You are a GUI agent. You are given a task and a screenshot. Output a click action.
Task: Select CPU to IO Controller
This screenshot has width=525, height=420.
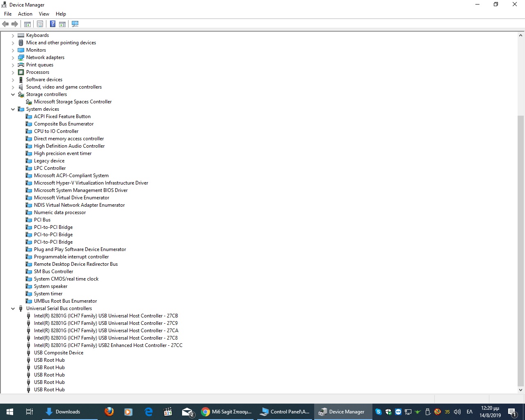56,131
